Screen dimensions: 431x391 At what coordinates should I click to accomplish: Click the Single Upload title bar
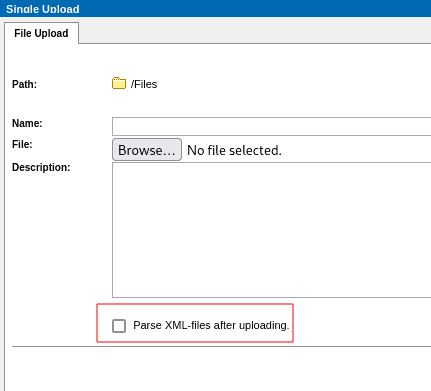point(215,8)
